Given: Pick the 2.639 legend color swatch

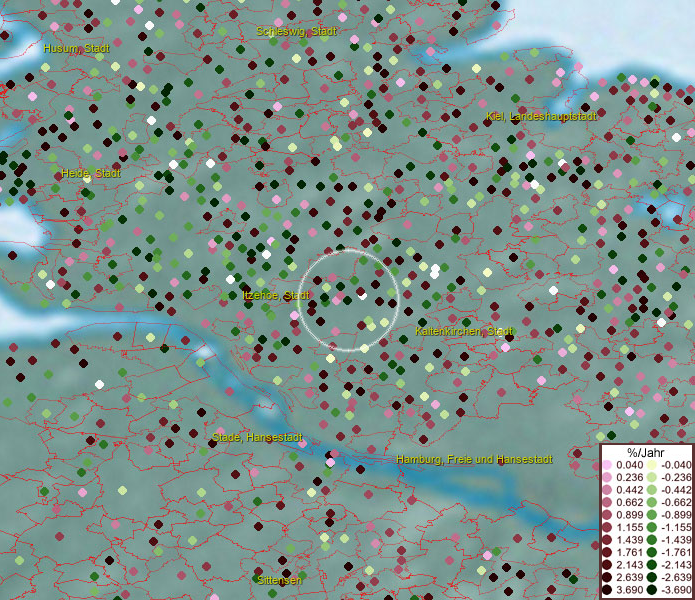Looking at the screenshot, I should (607, 577).
